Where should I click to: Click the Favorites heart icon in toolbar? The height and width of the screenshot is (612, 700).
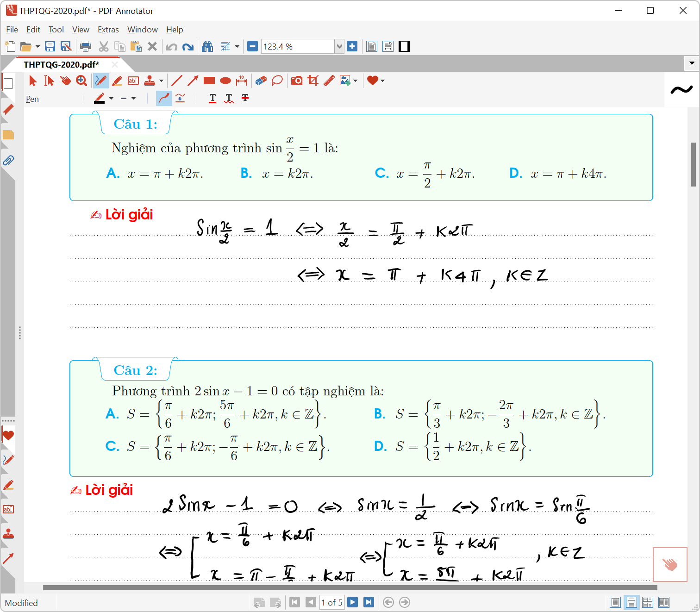point(373,81)
